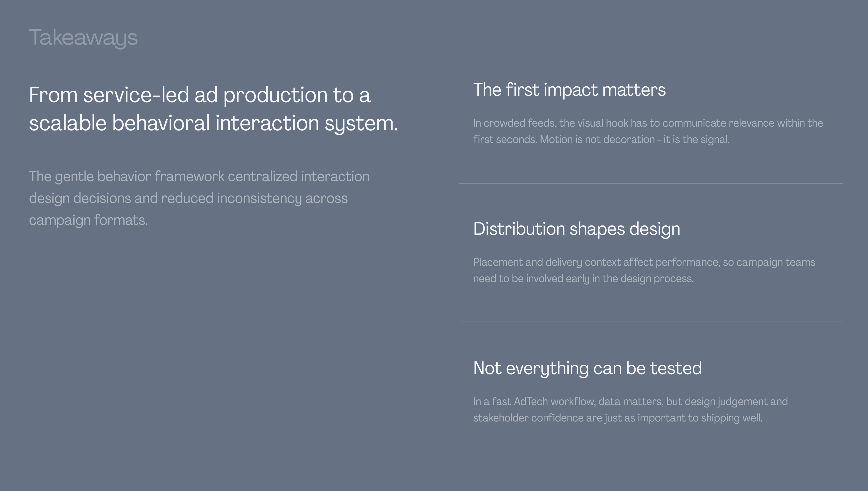
Task: Select the line beginning 'In a fast AdTech workflow'
Action: [630, 402]
